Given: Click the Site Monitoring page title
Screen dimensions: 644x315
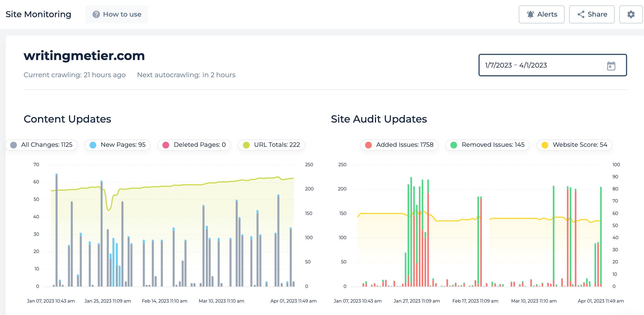Looking at the screenshot, I should [x=39, y=14].
